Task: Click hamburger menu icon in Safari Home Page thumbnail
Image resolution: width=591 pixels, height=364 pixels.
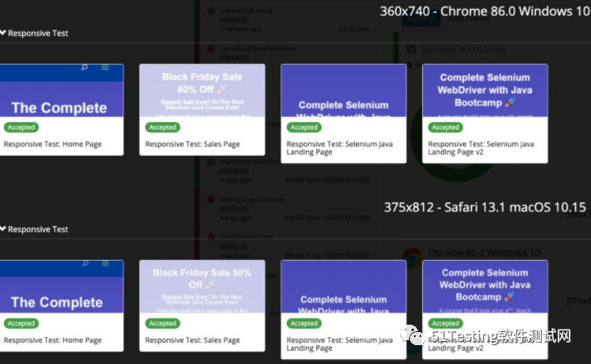Action: (x=106, y=263)
